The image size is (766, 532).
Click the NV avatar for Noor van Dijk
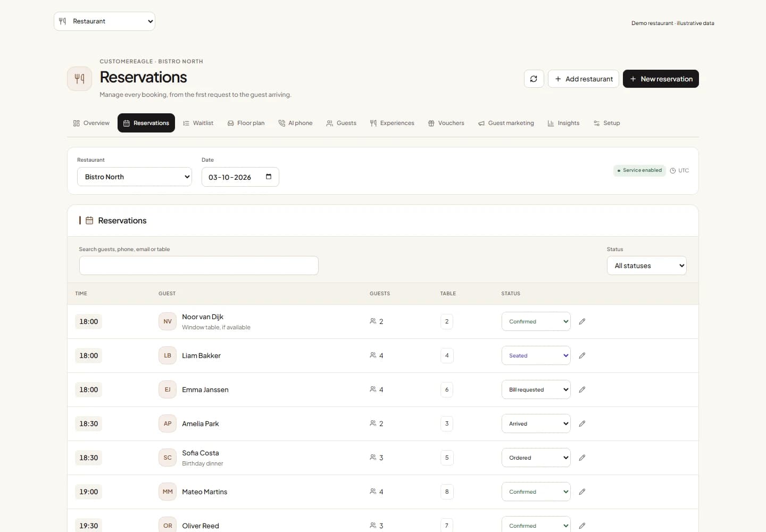[x=168, y=321]
